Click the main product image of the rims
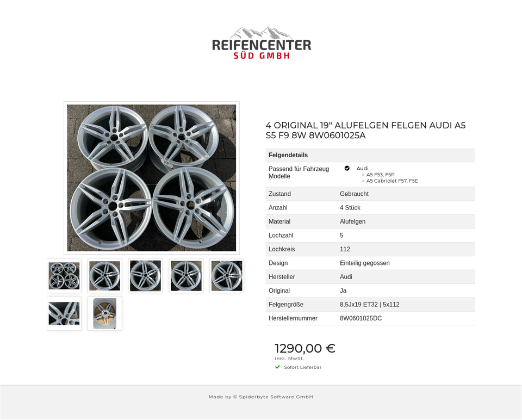Image resolution: width=522 pixels, height=420 pixels. pyautogui.click(x=152, y=177)
